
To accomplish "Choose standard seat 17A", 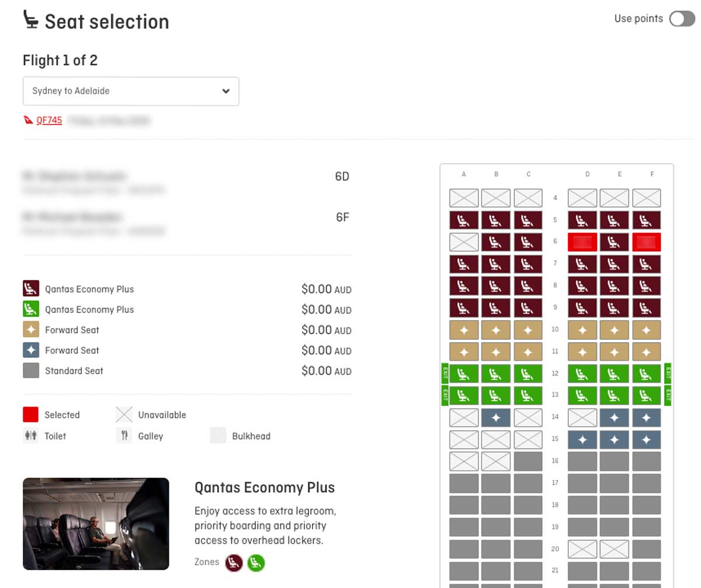I will (x=463, y=482).
